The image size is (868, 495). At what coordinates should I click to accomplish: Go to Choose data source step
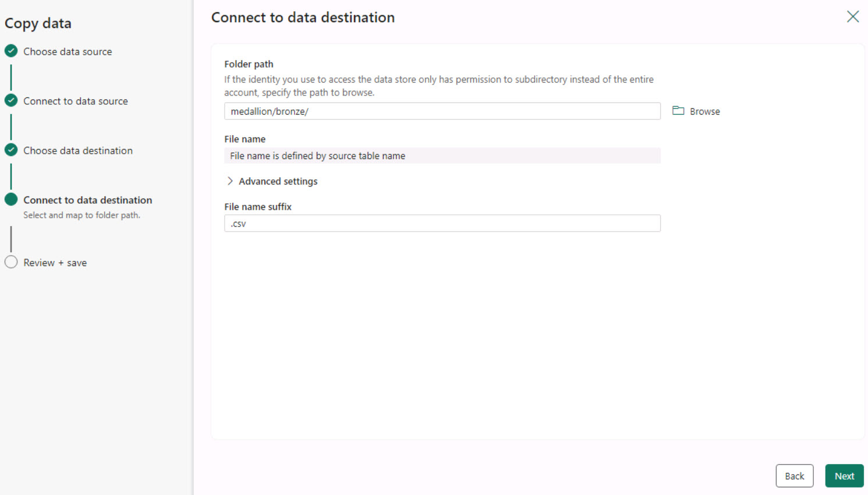coord(68,52)
